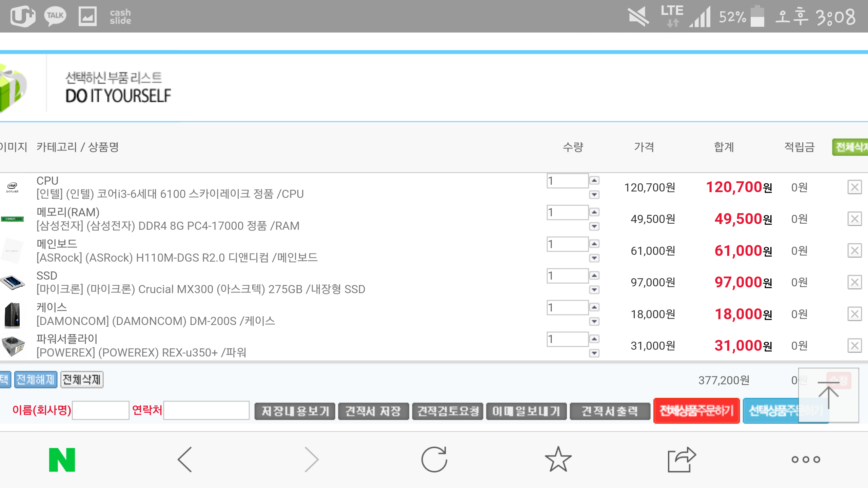Viewport: 868px width, 488px height.
Task: Remove the CPU item with its X icon
Action: pos(854,187)
